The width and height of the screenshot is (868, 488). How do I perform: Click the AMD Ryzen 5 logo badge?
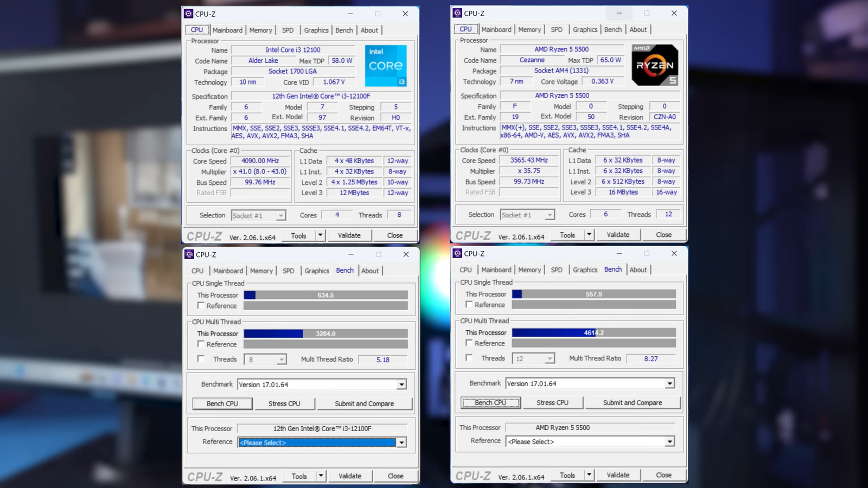pos(655,65)
